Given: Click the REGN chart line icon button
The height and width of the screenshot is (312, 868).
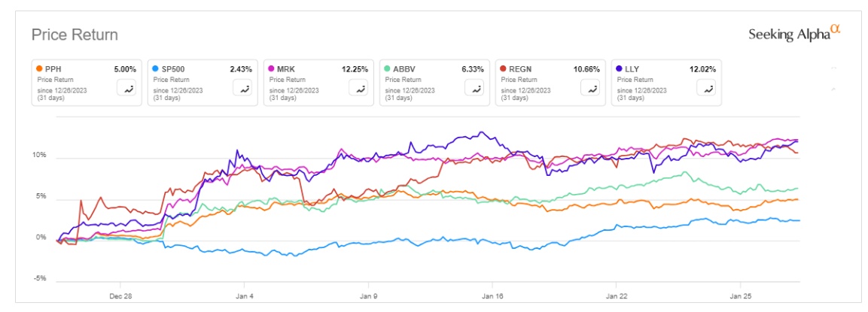Looking at the screenshot, I should click(591, 89).
